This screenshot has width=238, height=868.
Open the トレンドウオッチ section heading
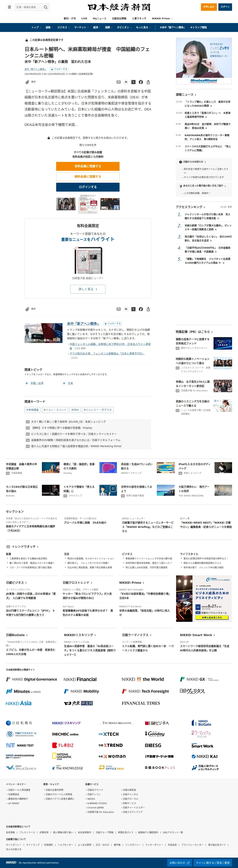[25, 547]
